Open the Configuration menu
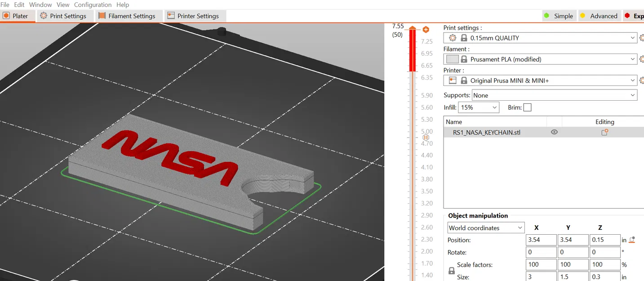The width and height of the screenshot is (644, 281). click(x=93, y=4)
